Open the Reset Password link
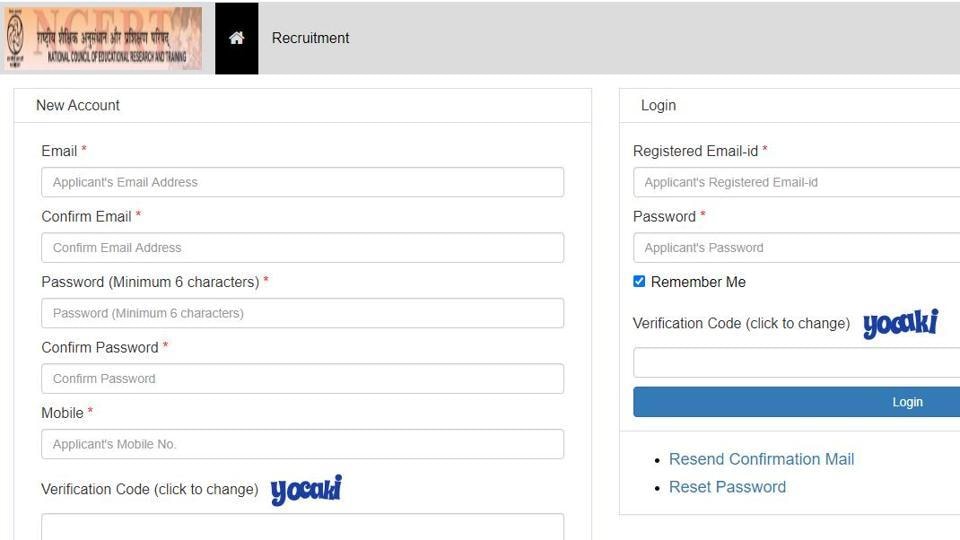The height and width of the screenshot is (540, 960). click(727, 487)
